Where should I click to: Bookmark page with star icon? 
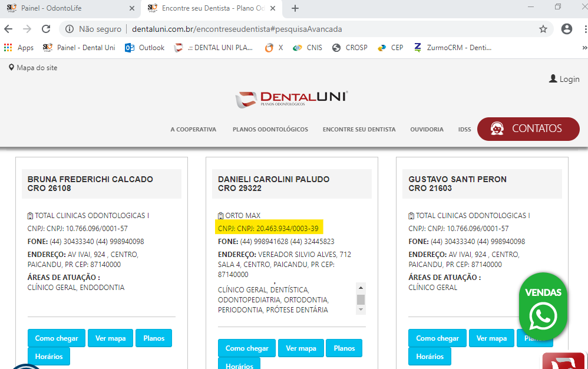[x=543, y=29]
